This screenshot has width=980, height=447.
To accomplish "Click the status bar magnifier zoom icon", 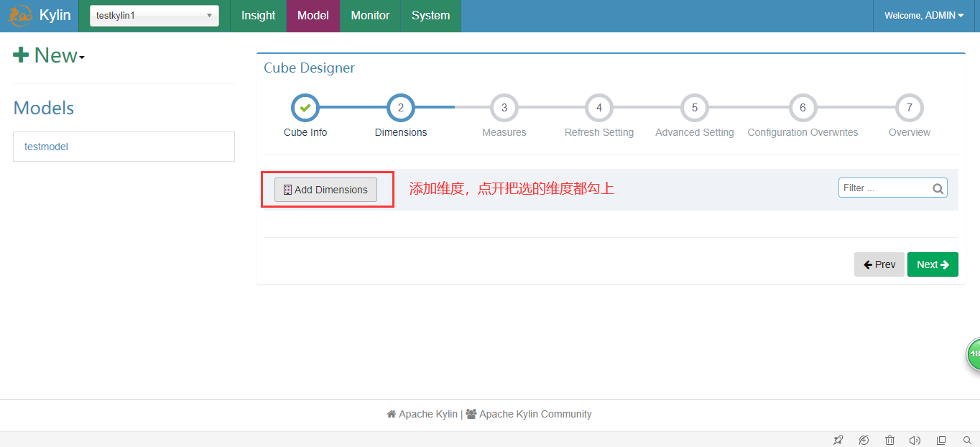I will point(967,440).
